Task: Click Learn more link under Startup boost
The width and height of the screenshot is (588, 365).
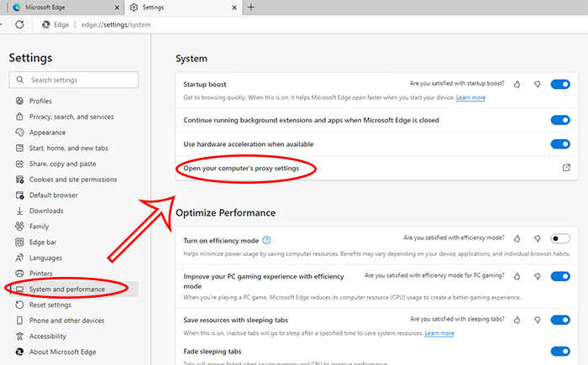Action: (x=470, y=97)
